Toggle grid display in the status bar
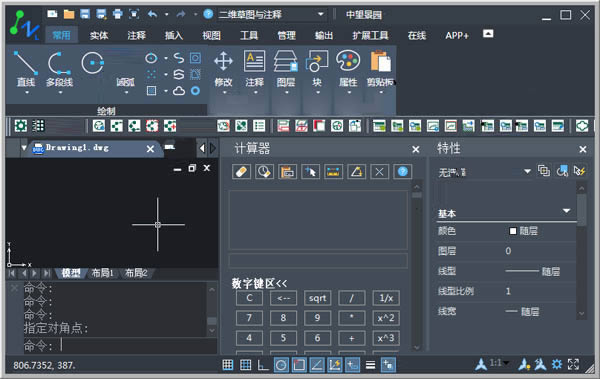This screenshot has width=600, height=379. pos(245,365)
